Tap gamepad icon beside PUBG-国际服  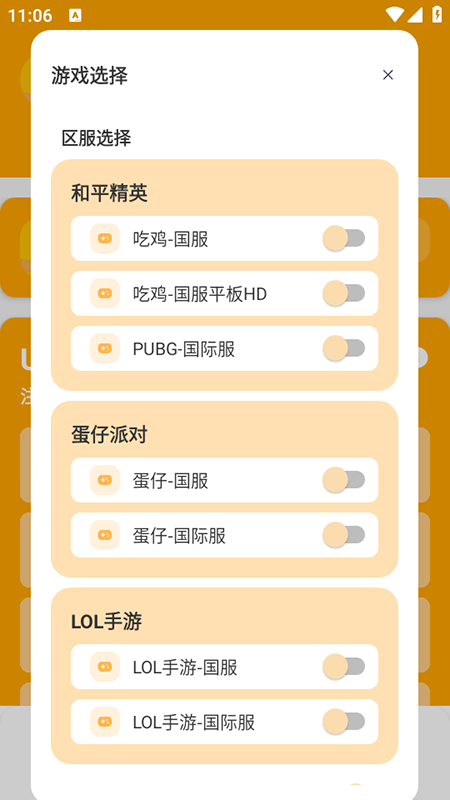(x=105, y=348)
